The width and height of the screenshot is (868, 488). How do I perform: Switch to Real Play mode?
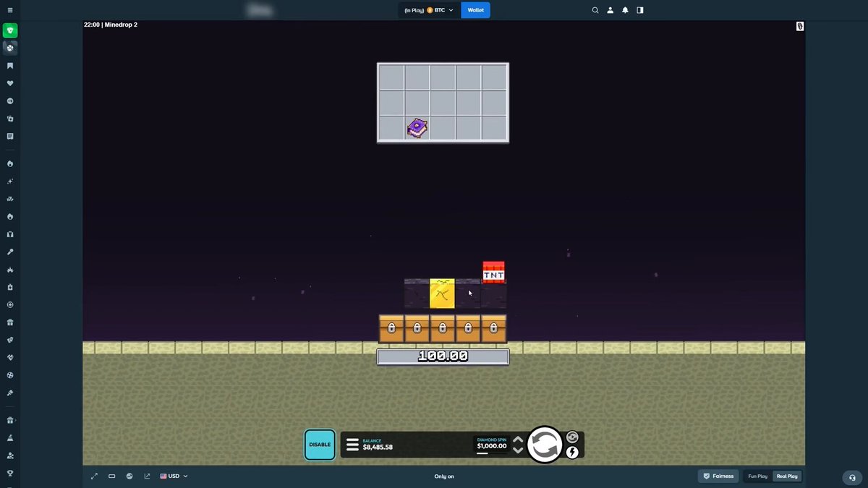[x=787, y=476]
